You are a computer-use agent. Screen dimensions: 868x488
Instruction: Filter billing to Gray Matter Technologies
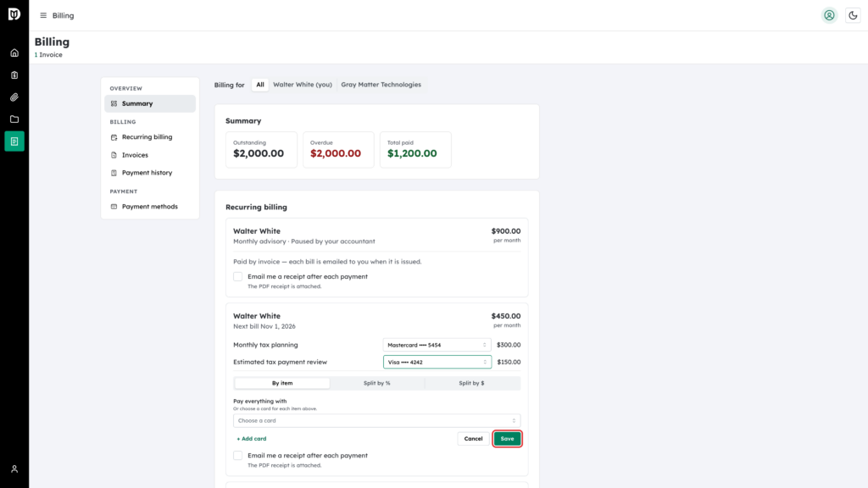click(381, 85)
